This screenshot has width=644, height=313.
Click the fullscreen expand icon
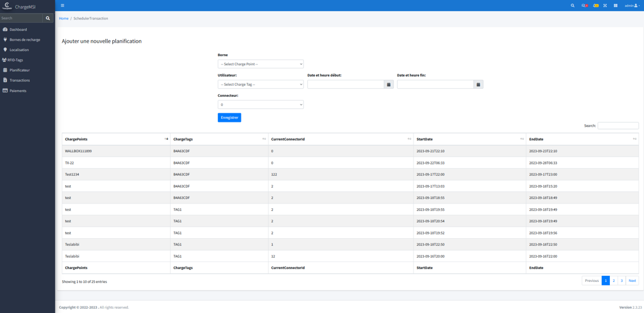605,5
